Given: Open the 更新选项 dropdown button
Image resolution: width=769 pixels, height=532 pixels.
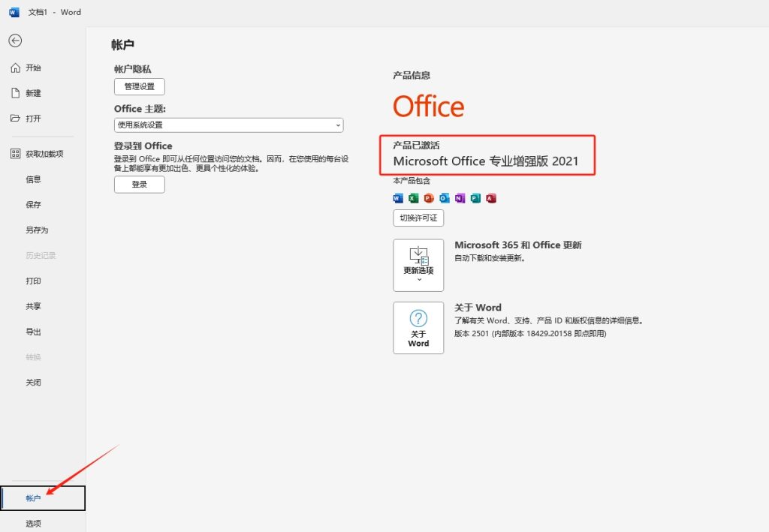Looking at the screenshot, I should click(x=418, y=265).
